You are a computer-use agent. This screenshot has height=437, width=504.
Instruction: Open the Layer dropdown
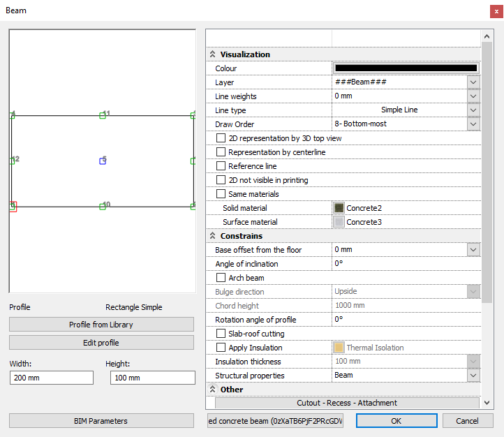[x=473, y=82]
